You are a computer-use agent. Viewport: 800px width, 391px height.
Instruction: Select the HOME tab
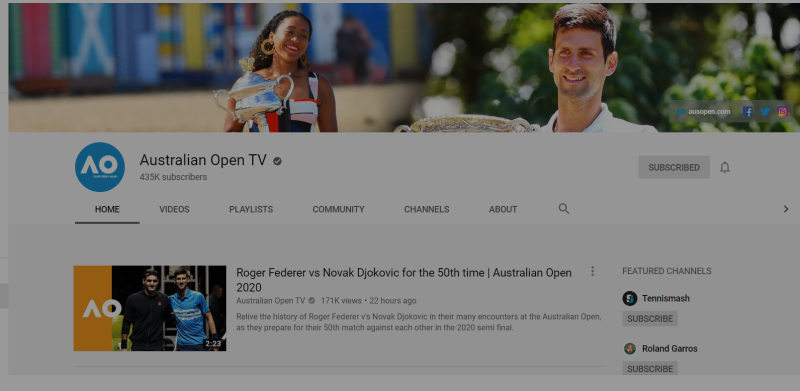pyautogui.click(x=107, y=209)
